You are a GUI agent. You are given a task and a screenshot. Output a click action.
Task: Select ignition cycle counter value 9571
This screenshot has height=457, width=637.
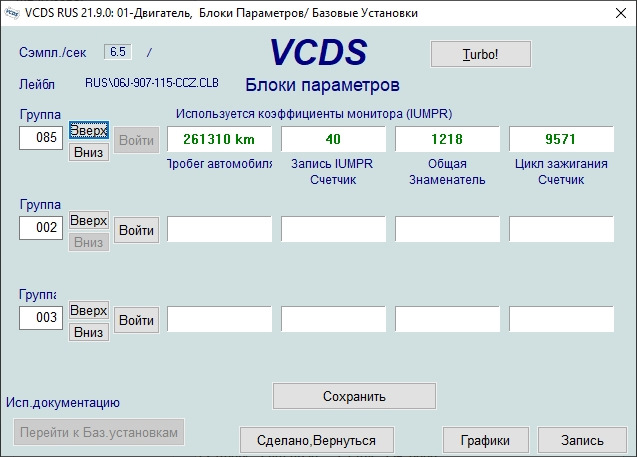coord(561,139)
